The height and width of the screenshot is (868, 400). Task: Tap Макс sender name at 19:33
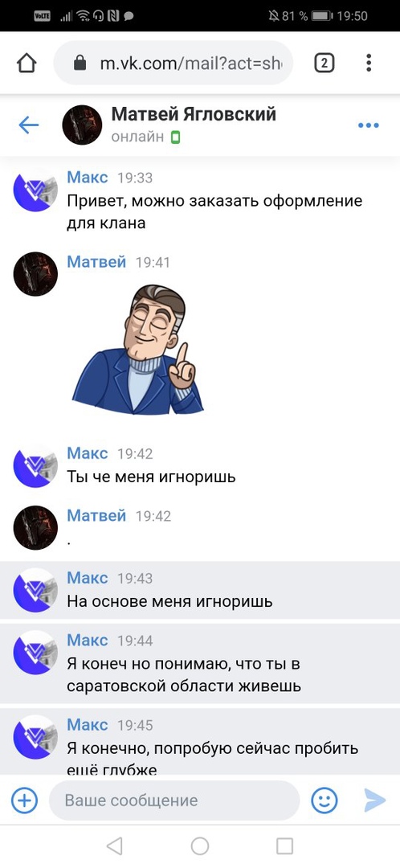click(88, 177)
